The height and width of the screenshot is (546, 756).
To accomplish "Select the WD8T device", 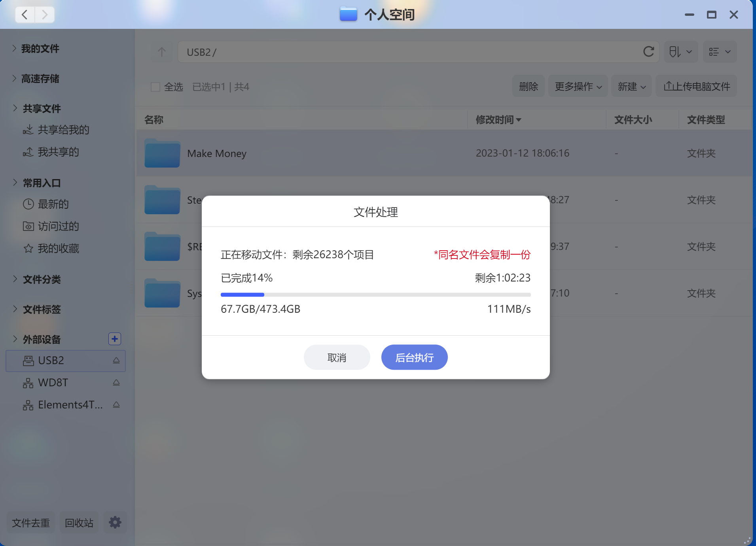I will tap(53, 383).
